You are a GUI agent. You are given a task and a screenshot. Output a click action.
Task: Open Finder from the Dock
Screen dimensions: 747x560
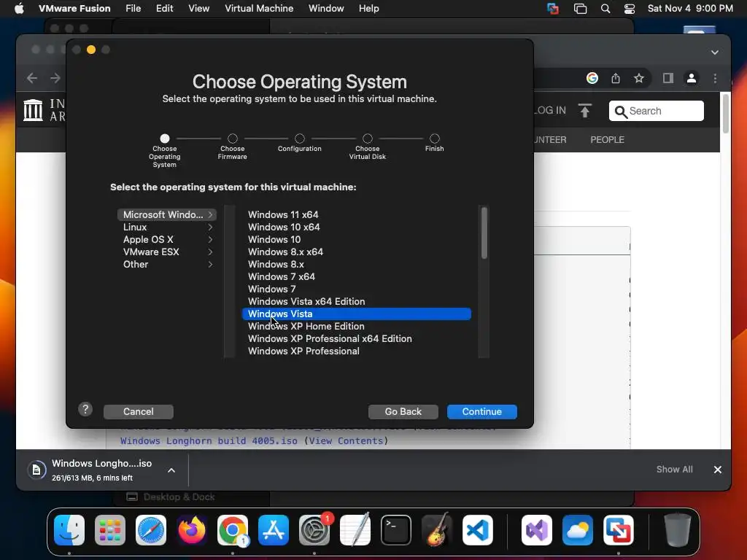[69, 531]
